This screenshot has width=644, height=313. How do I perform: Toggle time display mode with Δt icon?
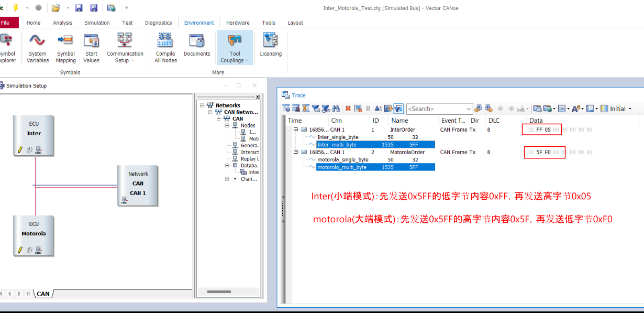380,109
